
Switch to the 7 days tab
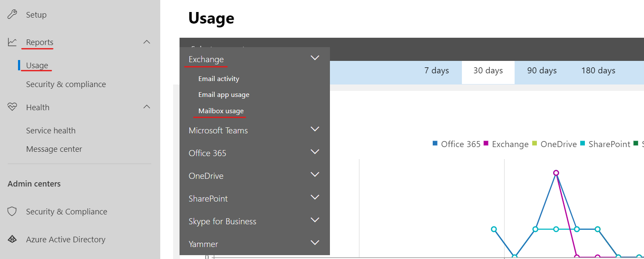(437, 70)
